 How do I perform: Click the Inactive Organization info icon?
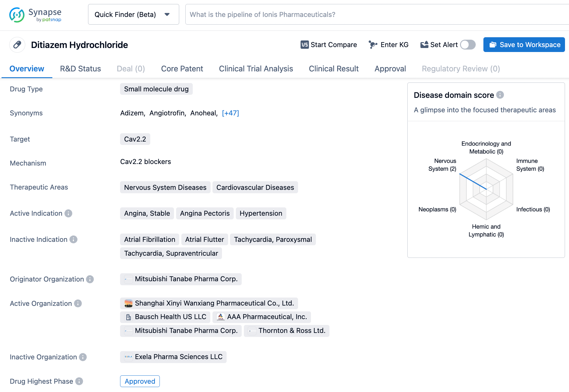point(82,357)
